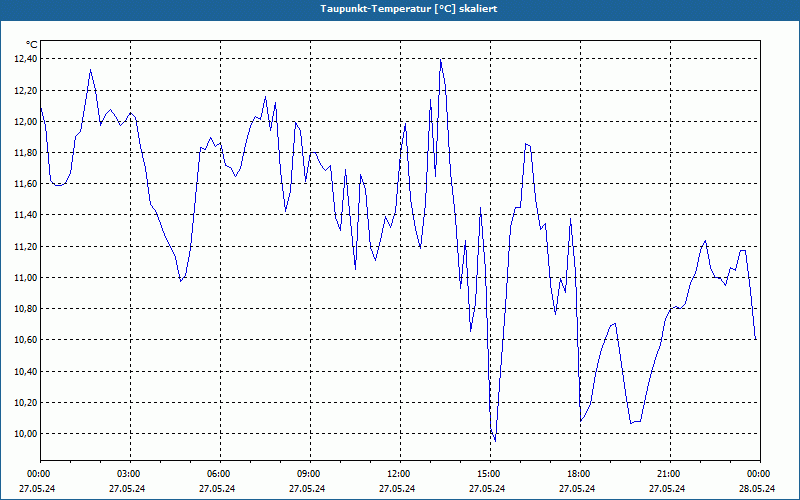The image size is (800, 500).
Task: Click the 21:00 time label
Action: coord(670,474)
